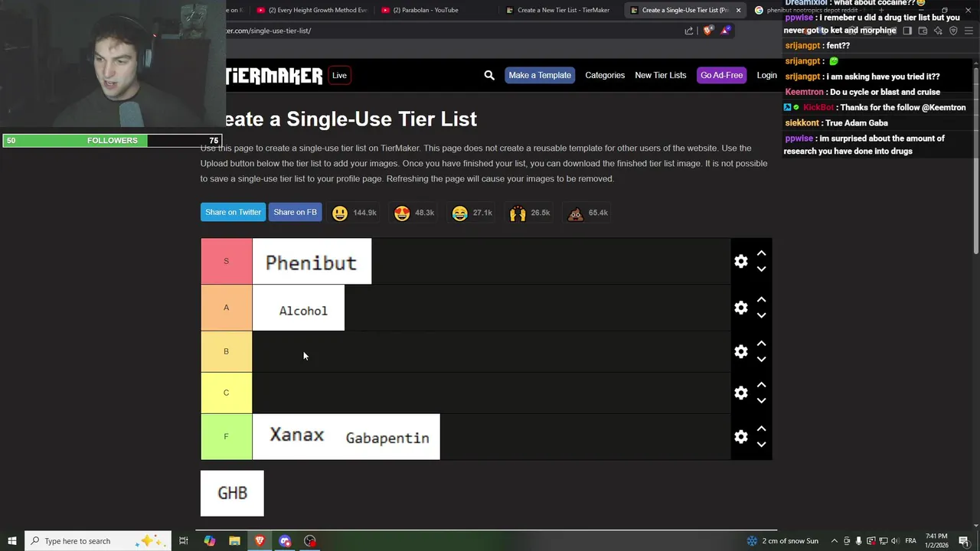Click the browser share page icon
Viewport: 980px width, 551px height.
point(689,31)
